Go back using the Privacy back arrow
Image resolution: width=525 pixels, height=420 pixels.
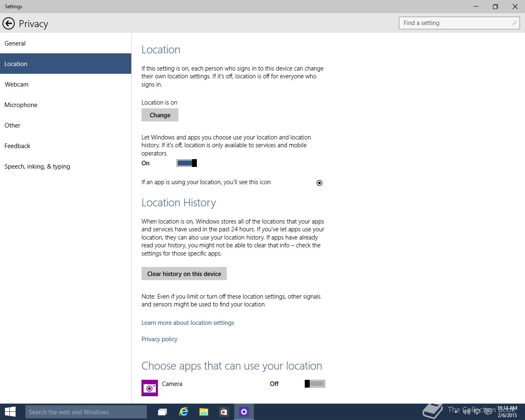[x=9, y=23]
